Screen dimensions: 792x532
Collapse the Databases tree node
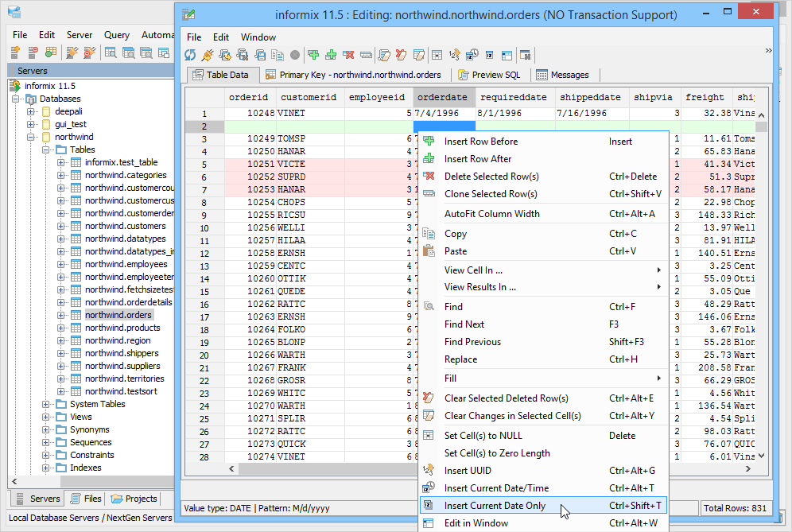[16, 99]
